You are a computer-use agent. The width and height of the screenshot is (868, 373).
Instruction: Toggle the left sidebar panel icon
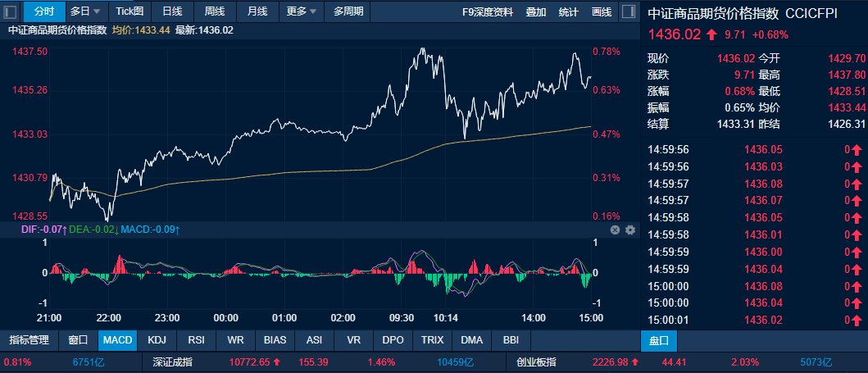11,11
